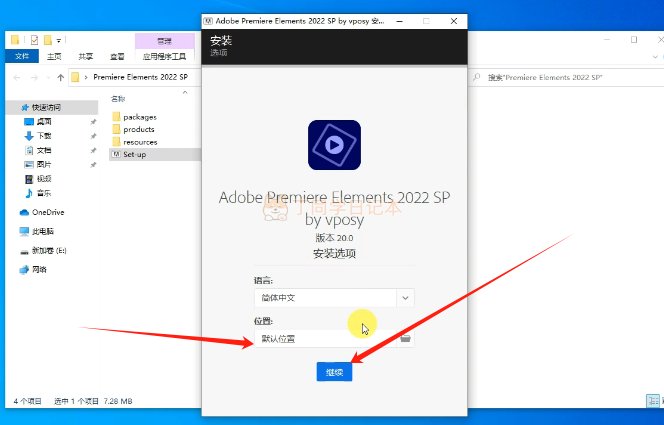
Task: Open 图片 in Explorer navigation pane
Action: (x=44, y=164)
